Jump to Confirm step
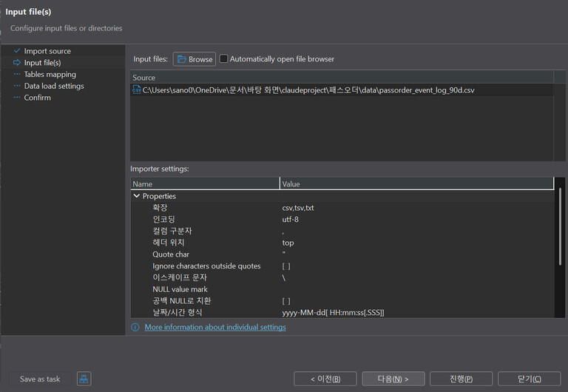Viewport: 568px width, 392px height. (x=37, y=98)
